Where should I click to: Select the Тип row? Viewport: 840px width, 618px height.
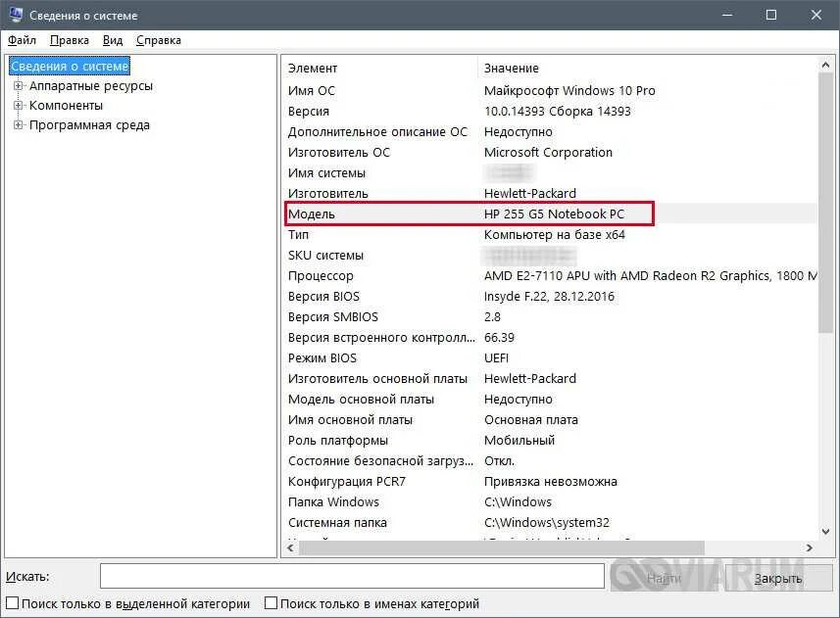(550, 234)
